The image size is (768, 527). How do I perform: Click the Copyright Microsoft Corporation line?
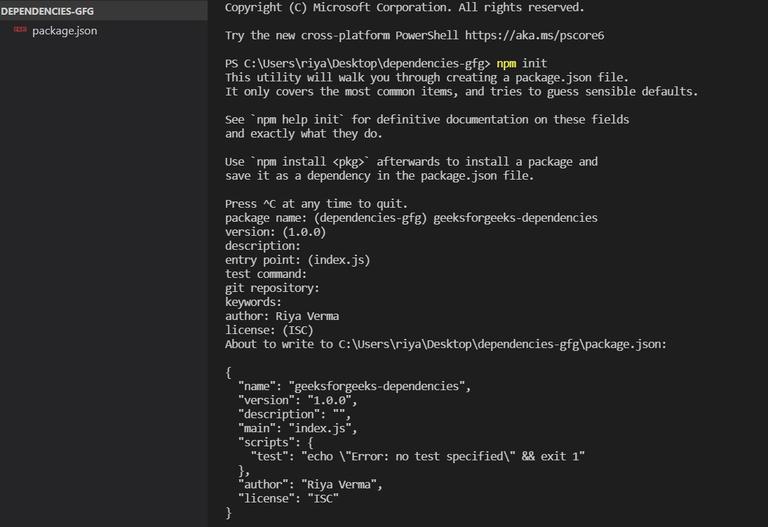405,7
